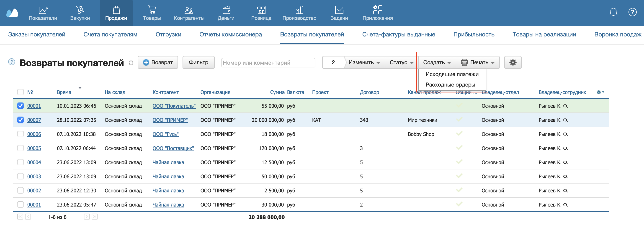The width and height of the screenshot is (644, 240).
Task: Check the checkbox for return 00006
Action: pos(21,134)
